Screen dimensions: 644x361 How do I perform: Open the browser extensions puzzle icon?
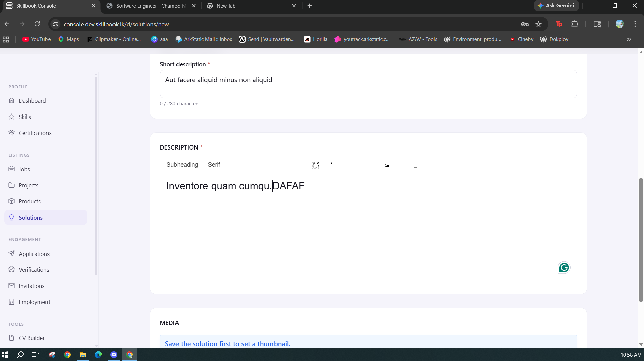click(575, 24)
